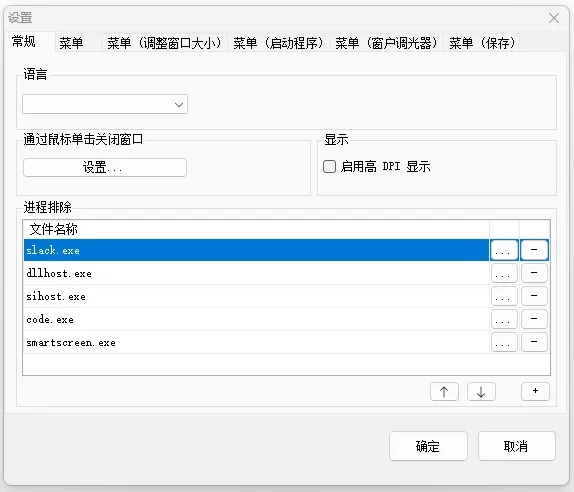Viewport: 574px width, 492px height.
Task: Click the 设置... button for mouse close
Action: 105,168
